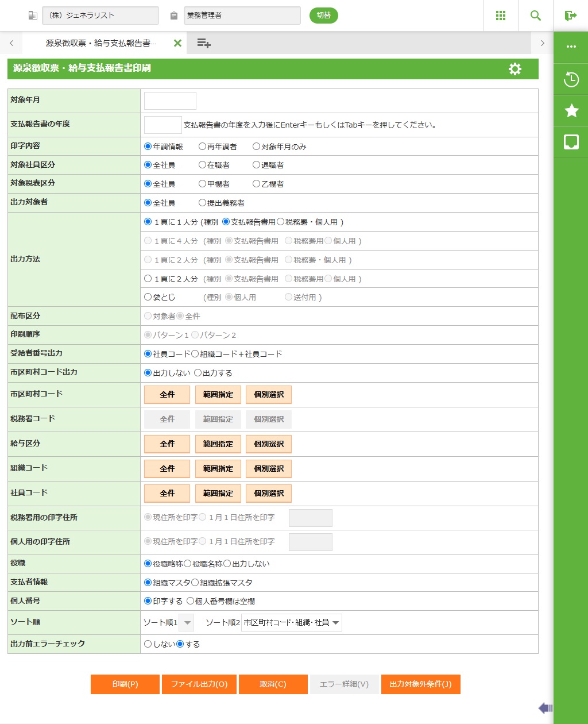
Task: Open the inbox tray icon in sidebar
Action: click(x=571, y=142)
